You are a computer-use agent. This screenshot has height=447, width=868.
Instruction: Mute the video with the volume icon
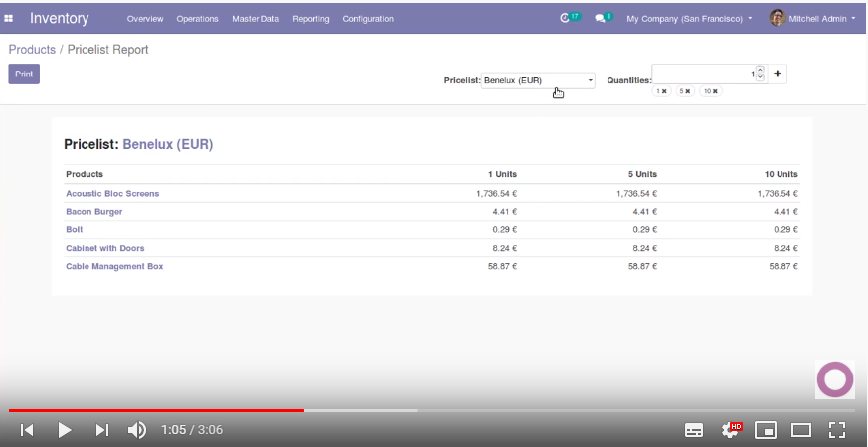click(137, 430)
